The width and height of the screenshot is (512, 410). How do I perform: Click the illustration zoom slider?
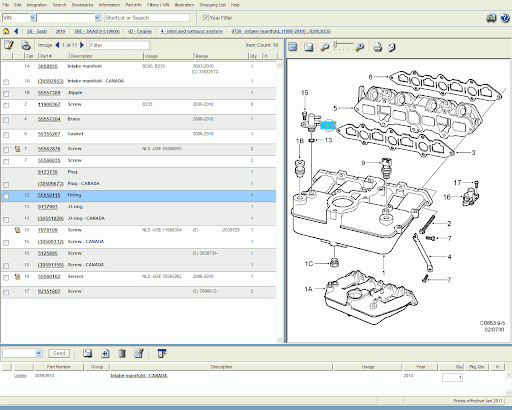click(x=343, y=46)
